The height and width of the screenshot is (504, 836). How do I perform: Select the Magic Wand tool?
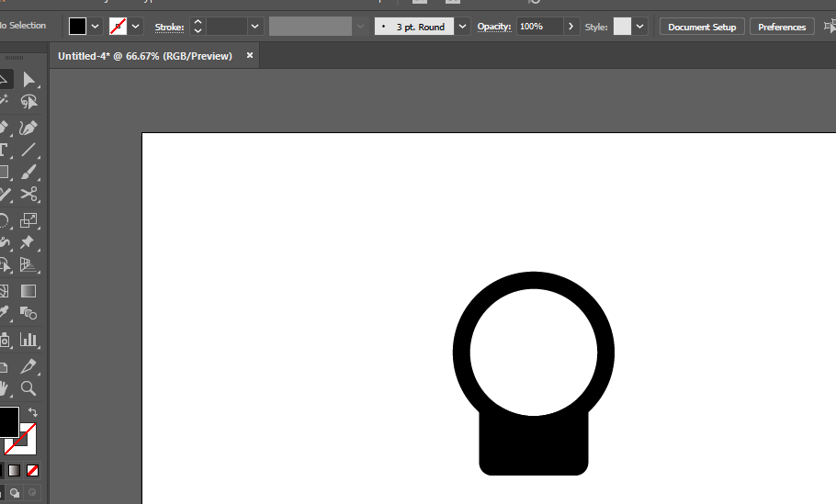(x=5, y=102)
